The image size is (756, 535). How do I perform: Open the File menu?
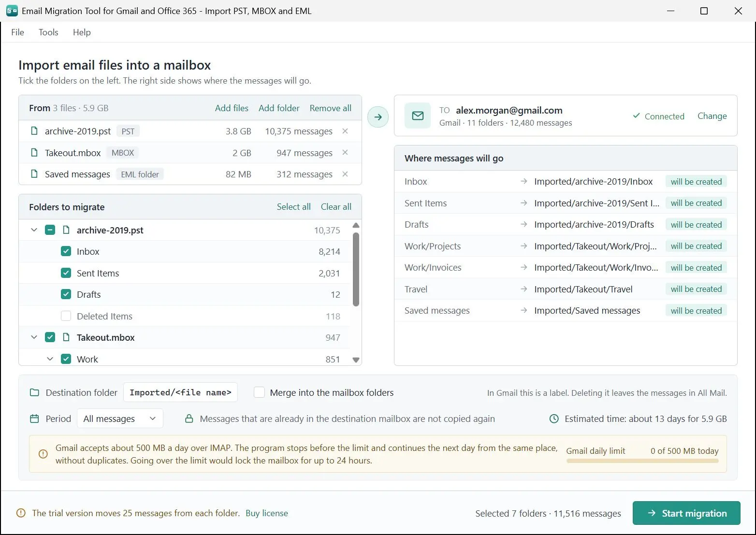point(17,32)
